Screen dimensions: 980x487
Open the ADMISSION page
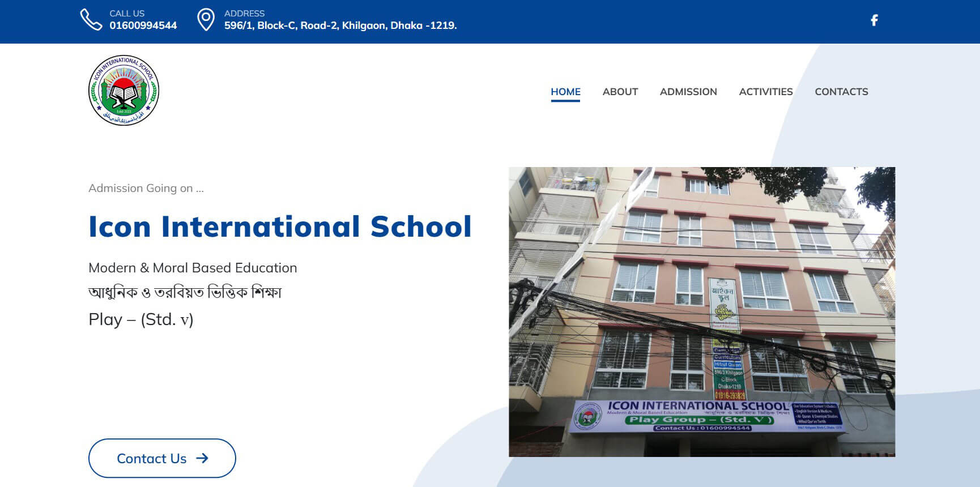pos(688,92)
